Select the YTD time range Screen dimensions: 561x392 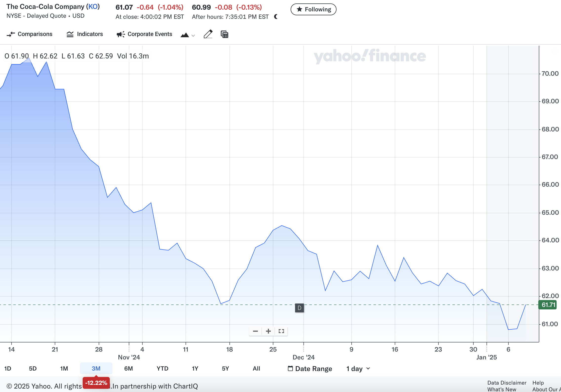[162, 369]
